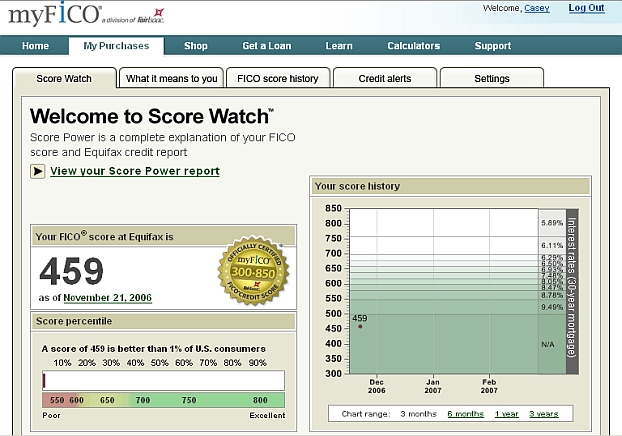This screenshot has height=436, width=622.
Task: Click the myFICO logo
Action: [x=86, y=14]
